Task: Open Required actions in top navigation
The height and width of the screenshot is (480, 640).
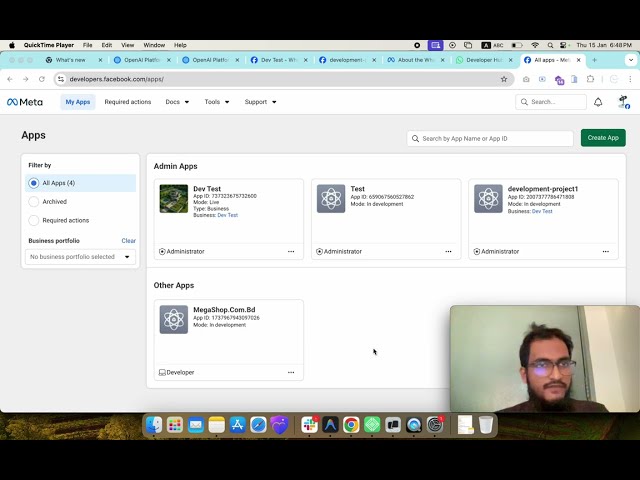Action: [128, 102]
